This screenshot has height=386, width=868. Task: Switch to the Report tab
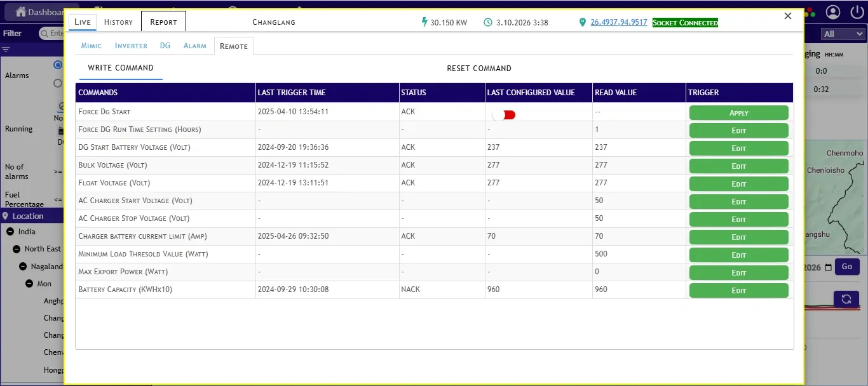click(x=163, y=22)
